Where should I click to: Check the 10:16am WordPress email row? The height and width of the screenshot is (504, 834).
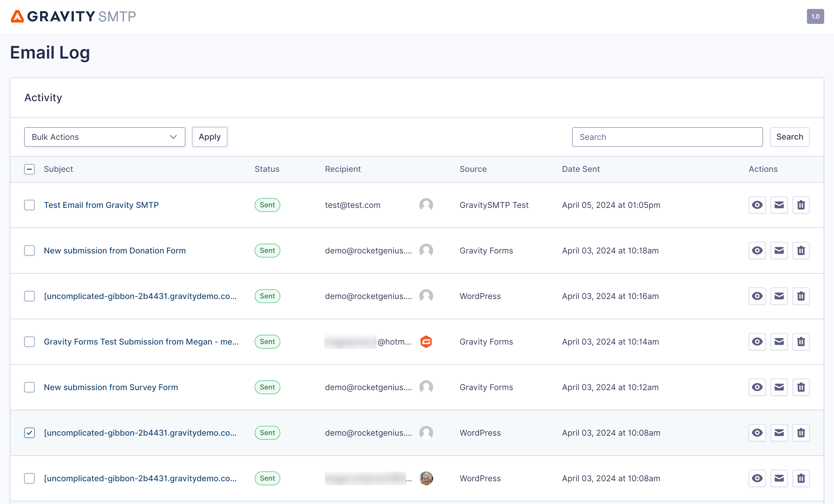pos(29,296)
